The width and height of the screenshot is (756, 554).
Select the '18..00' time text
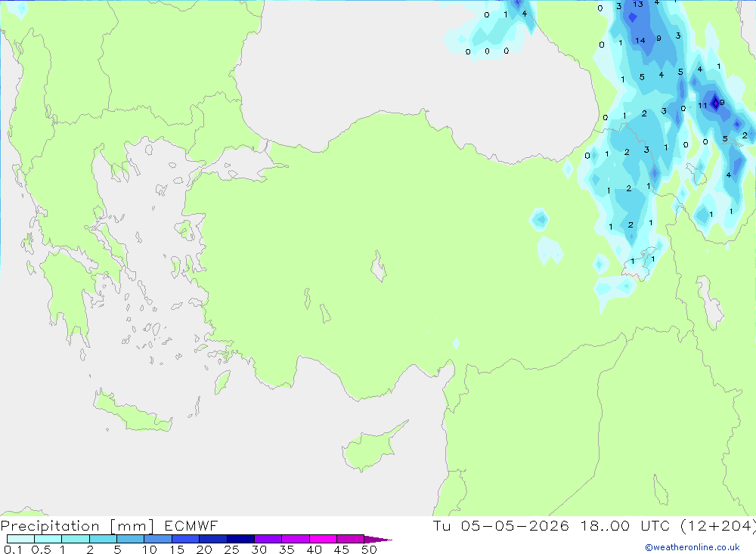pos(605,525)
